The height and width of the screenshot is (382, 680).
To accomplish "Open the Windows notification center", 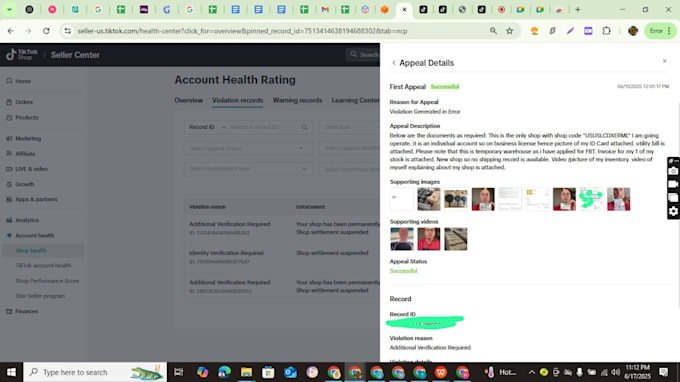I will tap(664, 372).
